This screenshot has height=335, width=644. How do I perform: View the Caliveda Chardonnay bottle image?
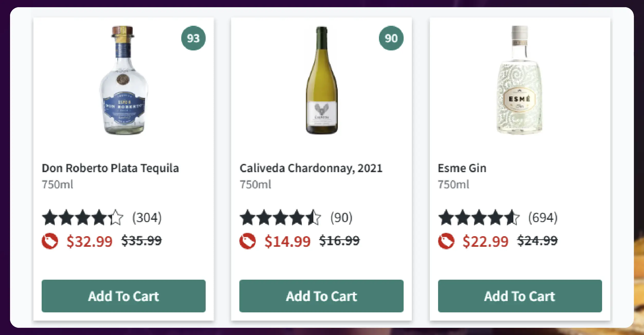tap(322, 80)
